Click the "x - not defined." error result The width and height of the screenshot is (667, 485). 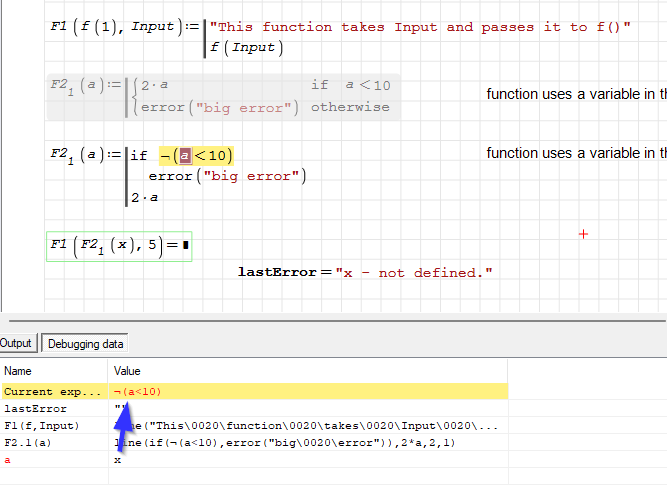pos(413,272)
